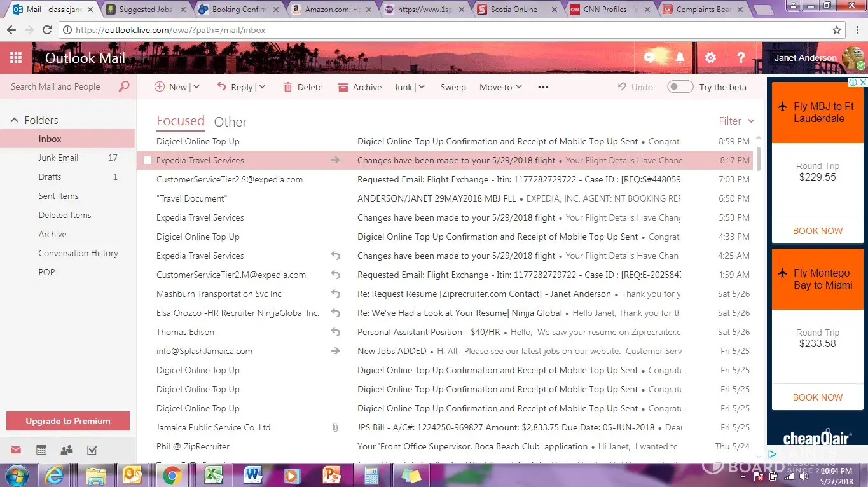Open the calendar icon in bottom bar
Image resolution: width=868 pixels, height=487 pixels.
point(41,450)
